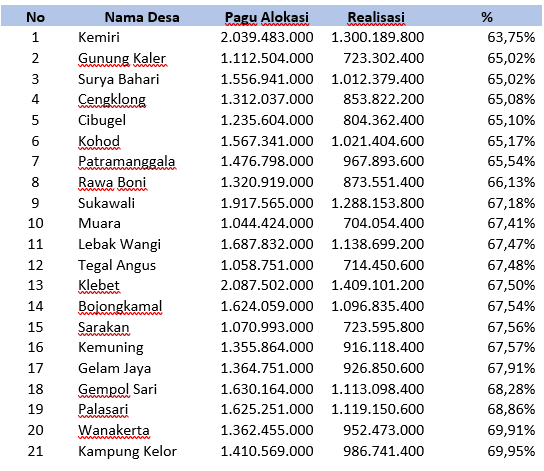
Task: Click the Nama Desa column header
Action: [142, 17]
